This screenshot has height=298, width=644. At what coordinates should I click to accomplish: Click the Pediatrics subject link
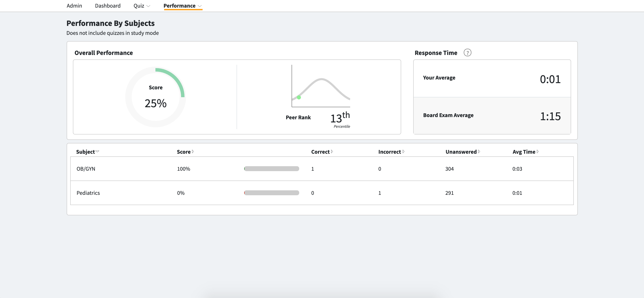pyautogui.click(x=88, y=193)
